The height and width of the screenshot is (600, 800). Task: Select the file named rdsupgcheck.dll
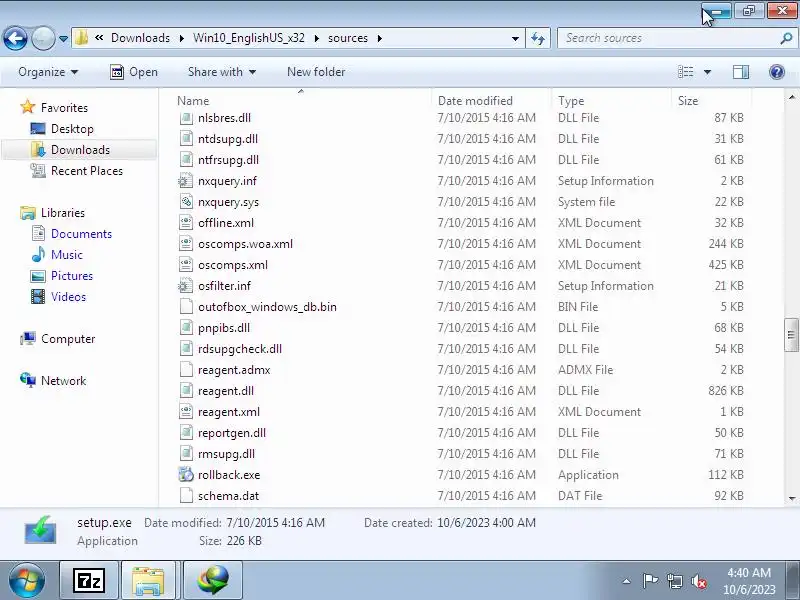[240, 348]
